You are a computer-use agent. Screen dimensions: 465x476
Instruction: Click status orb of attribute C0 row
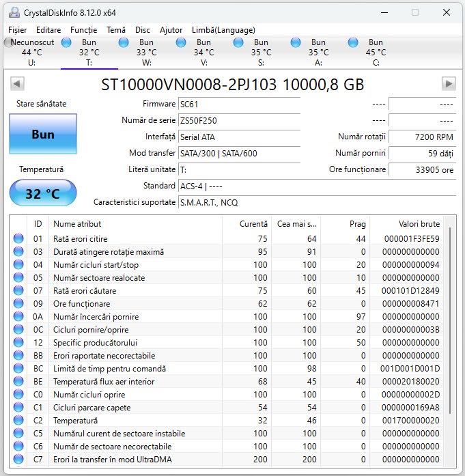18,394
